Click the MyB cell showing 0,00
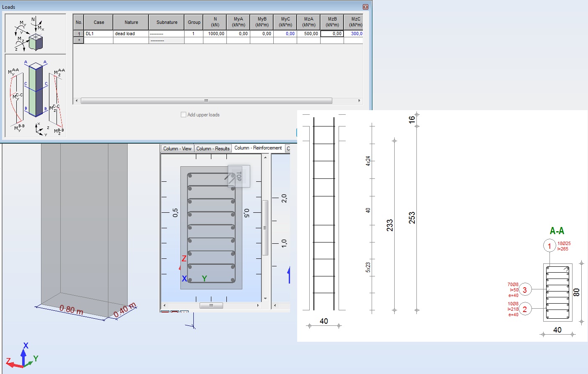Screen dimensions: 588x374 click(262, 34)
